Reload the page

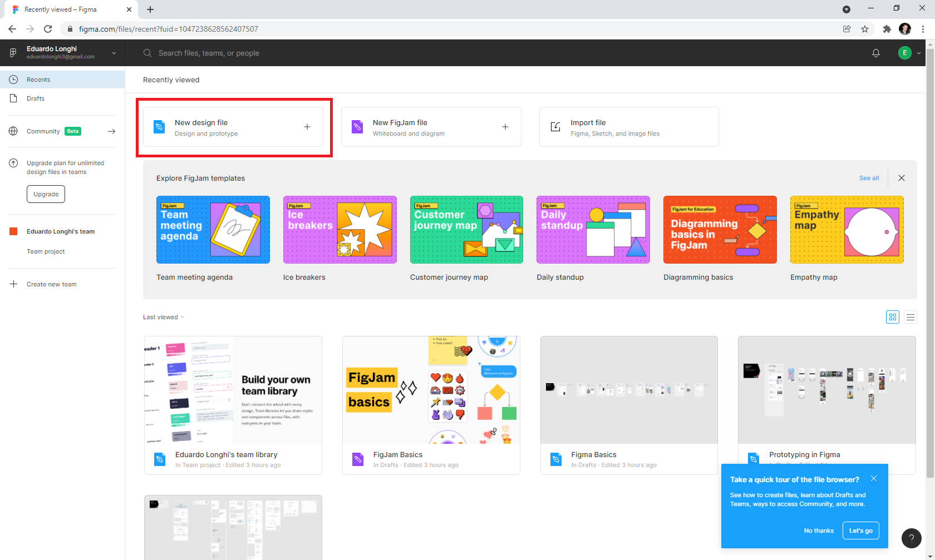tap(48, 29)
